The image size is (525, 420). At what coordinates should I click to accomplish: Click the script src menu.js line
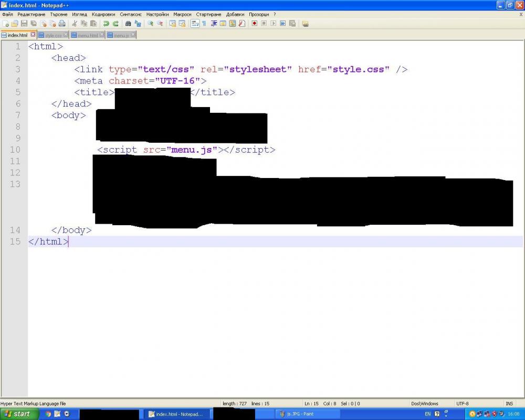[x=186, y=150]
